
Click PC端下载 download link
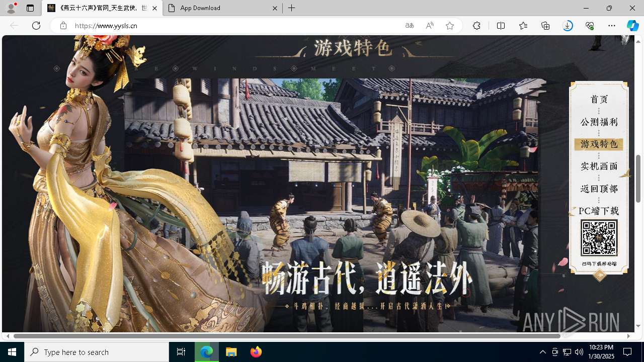click(599, 211)
